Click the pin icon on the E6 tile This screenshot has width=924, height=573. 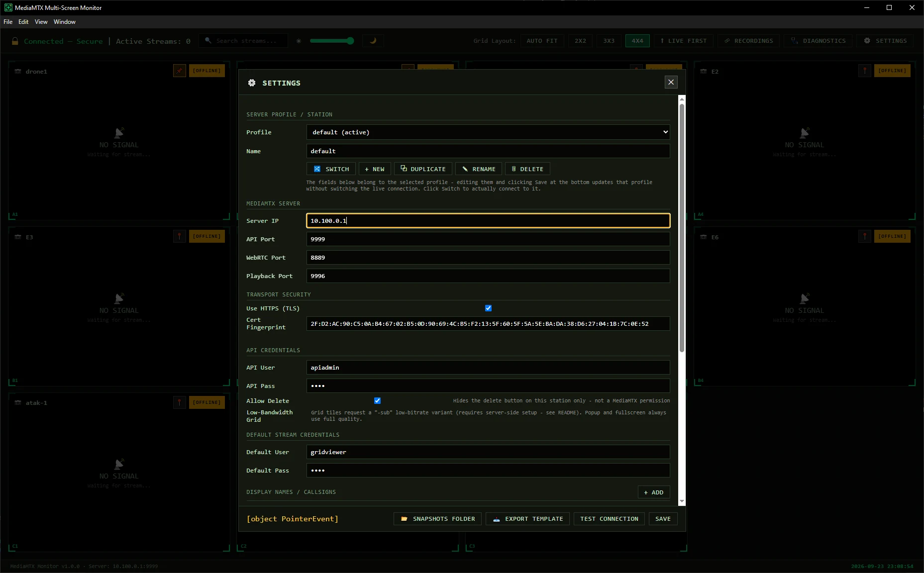pos(865,236)
